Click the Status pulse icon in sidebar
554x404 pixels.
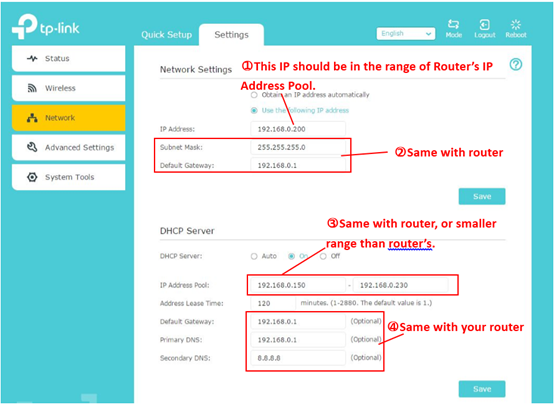tap(32, 58)
